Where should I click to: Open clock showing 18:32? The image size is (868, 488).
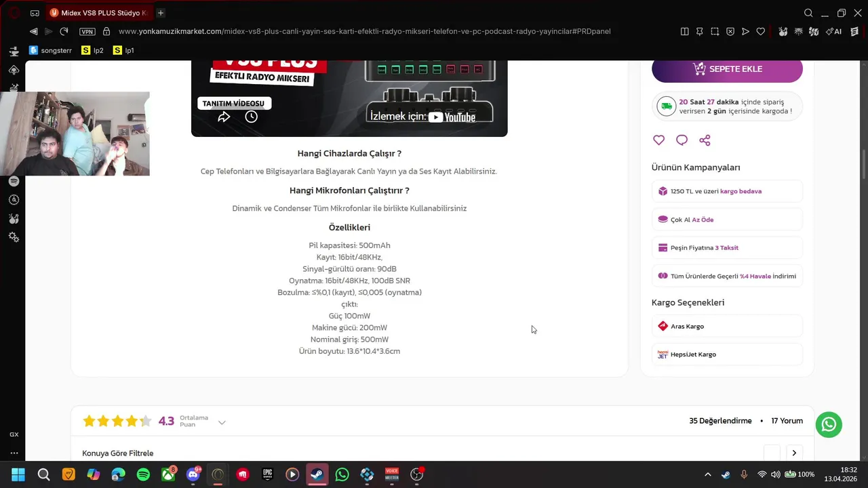click(x=840, y=474)
